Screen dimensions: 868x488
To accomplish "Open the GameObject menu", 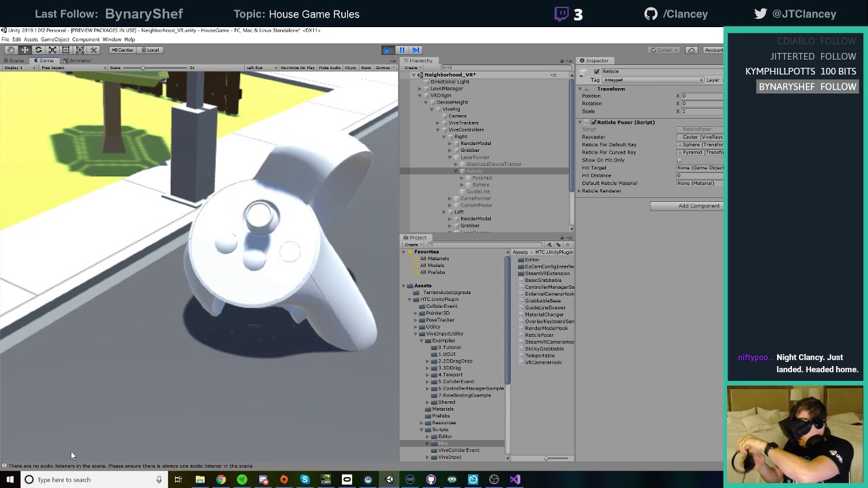I will coord(55,39).
